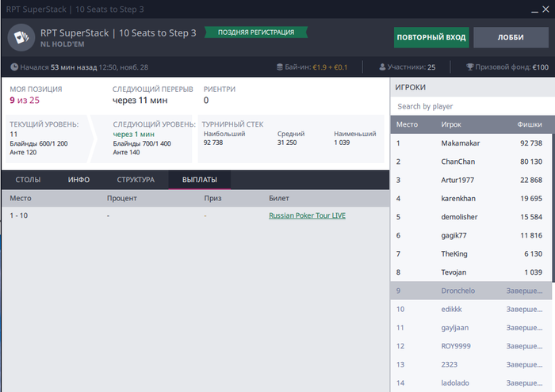The image size is (555, 392).
Task: Sort players by Фишки column header
Action: click(x=530, y=124)
